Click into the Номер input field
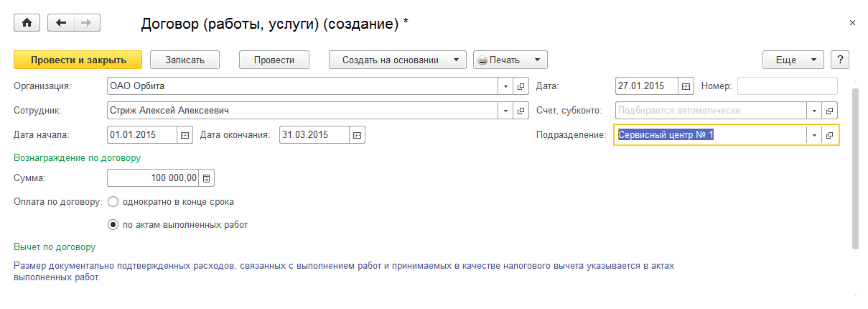The height and width of the screenshot is (309, 868). 787,86
